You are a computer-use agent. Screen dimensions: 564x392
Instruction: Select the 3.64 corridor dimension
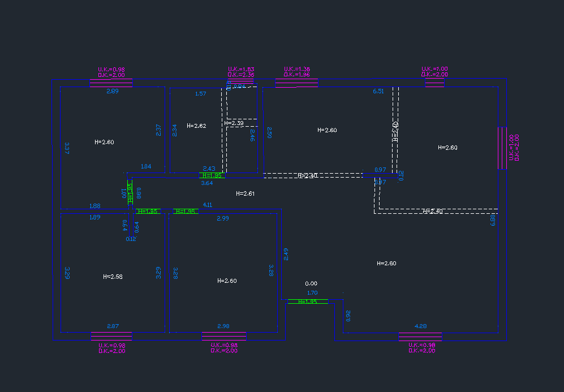tap(207, 183)
